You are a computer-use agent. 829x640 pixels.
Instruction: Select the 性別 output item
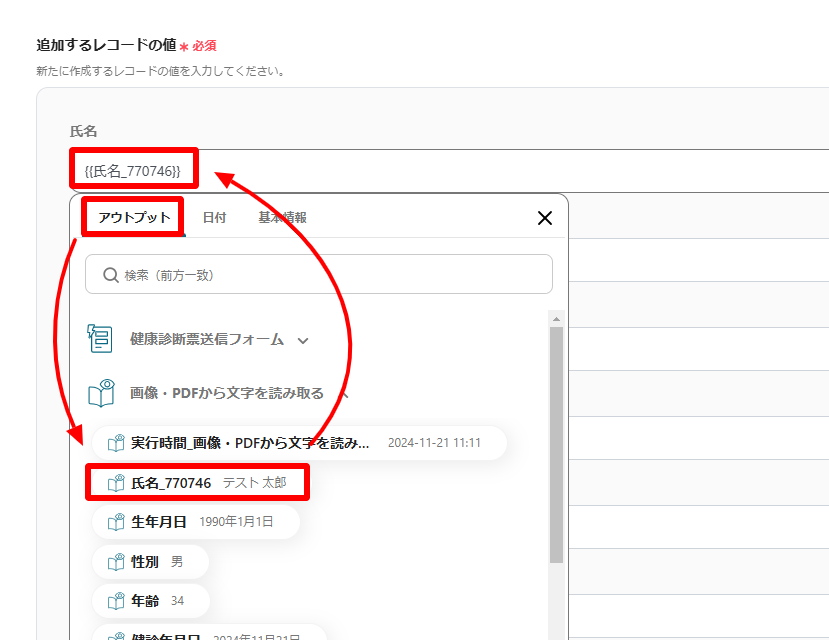(150, 562)
